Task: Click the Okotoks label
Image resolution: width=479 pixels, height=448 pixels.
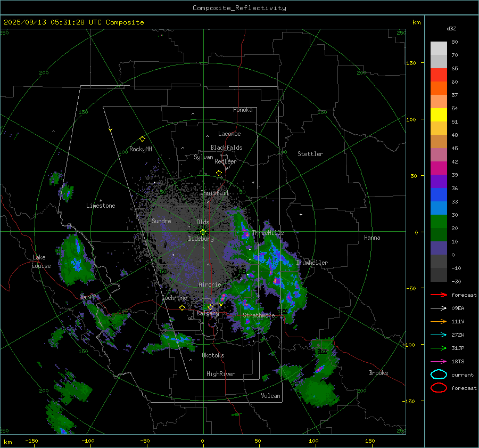Action: [x=213, y=355]
